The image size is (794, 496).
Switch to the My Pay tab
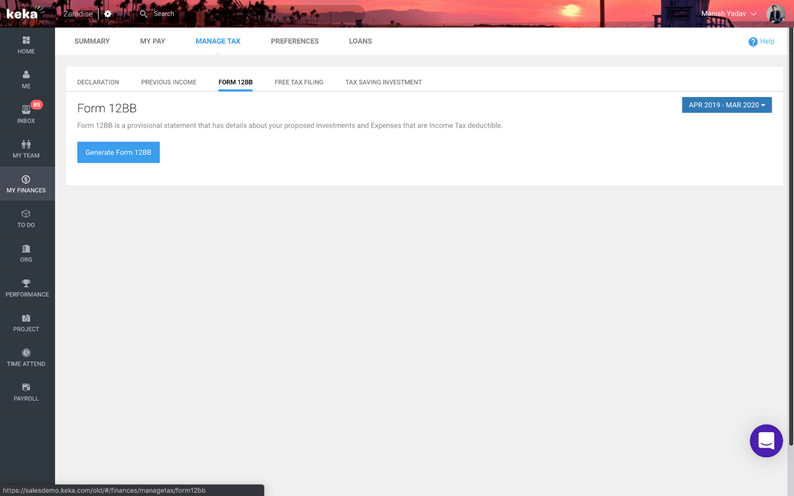coord(152,41)
